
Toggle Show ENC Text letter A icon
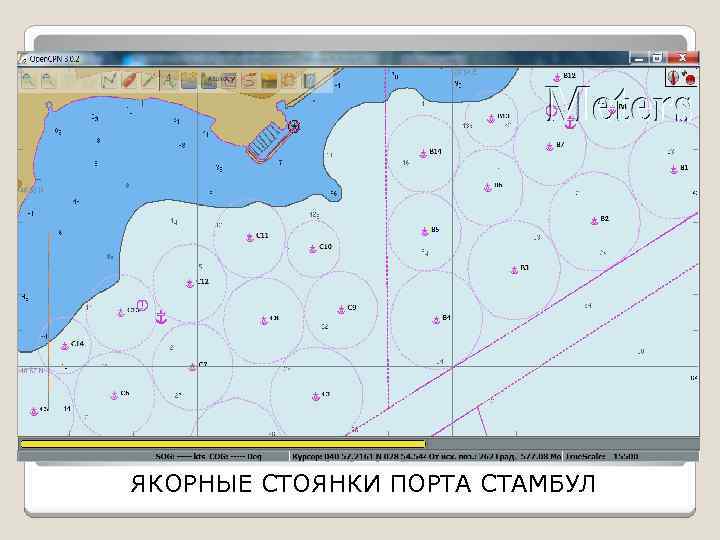169,80
